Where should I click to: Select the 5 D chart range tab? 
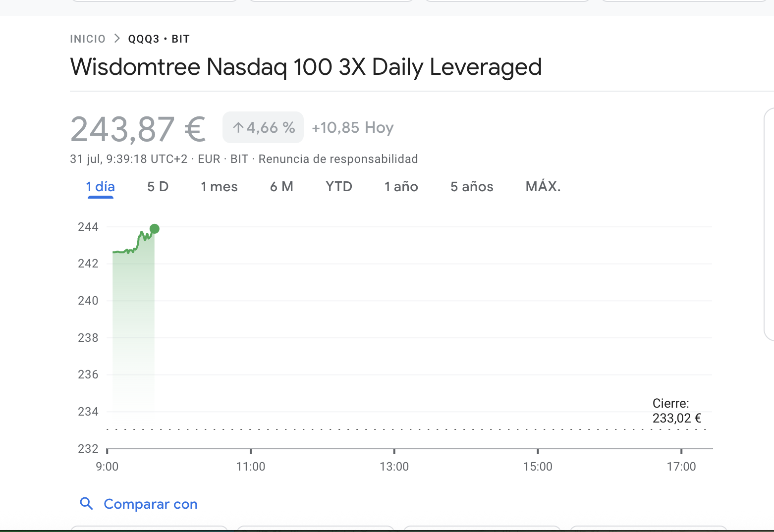click(158, 187)
